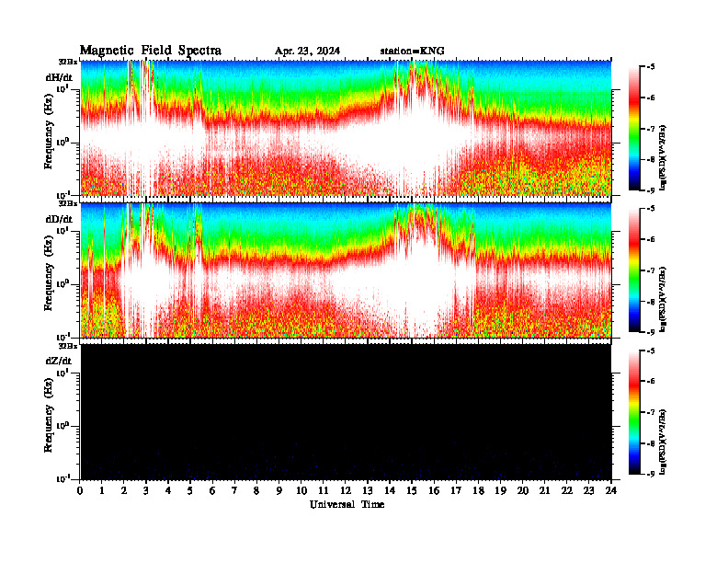
Task: Click the 'dZ/dt' panel label
Action: [59, 361]
